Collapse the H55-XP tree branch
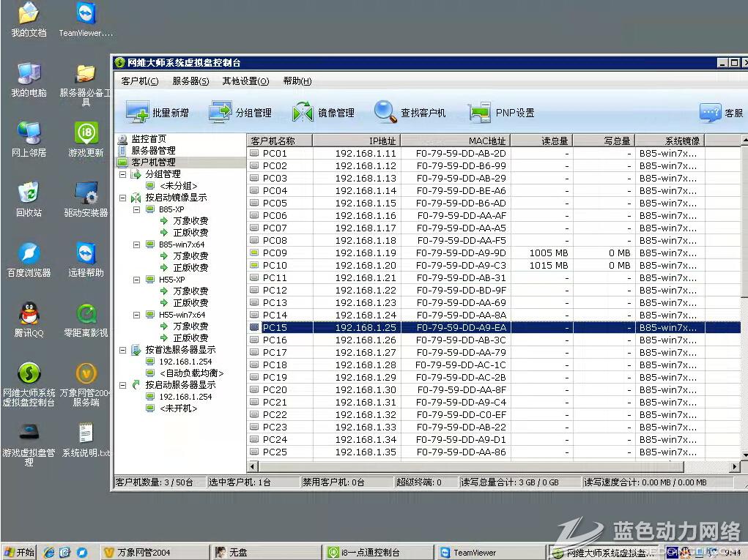Viewport: 748px width, 560px height. [x=137, y=280]
